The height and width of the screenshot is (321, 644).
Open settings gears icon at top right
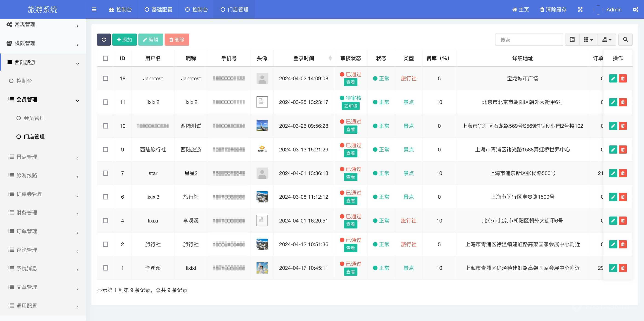[635, 9]
